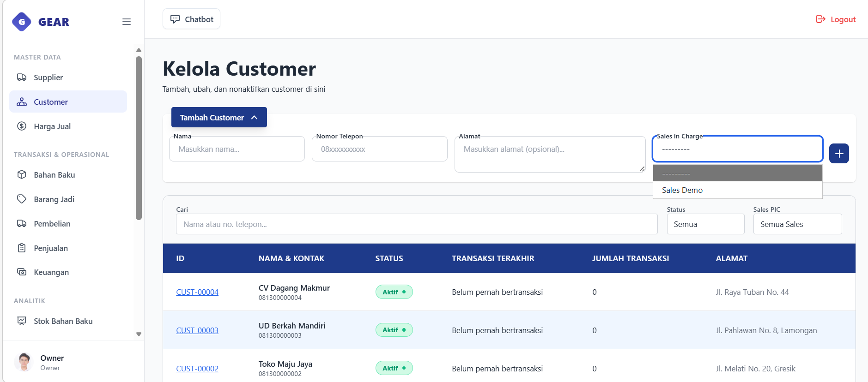
Task: Open the Chatbot button
Action: coord(191,19)
